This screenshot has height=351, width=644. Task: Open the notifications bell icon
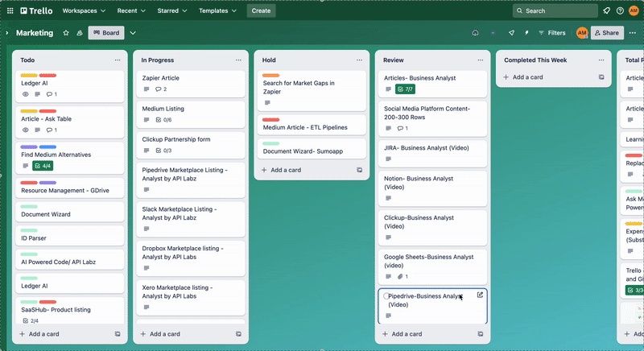pos(607,10)
